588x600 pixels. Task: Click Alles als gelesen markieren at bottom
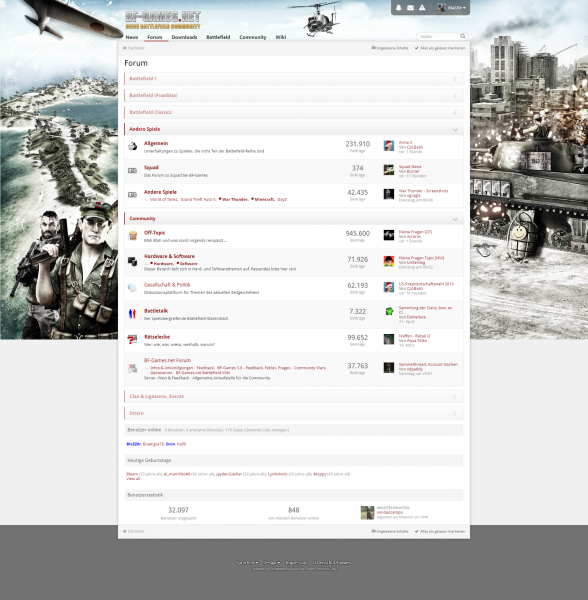tap(440, 531)
